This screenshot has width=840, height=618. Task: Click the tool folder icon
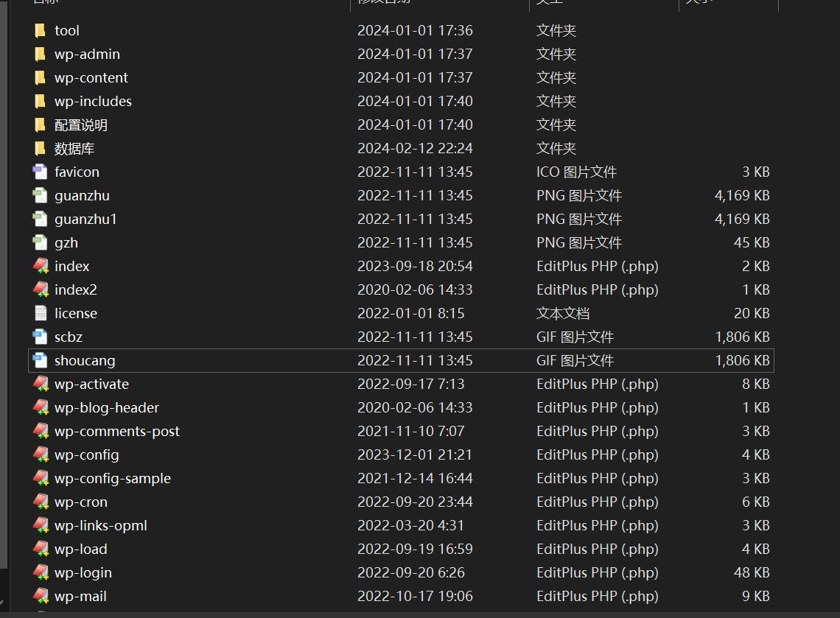coord(40,30)
